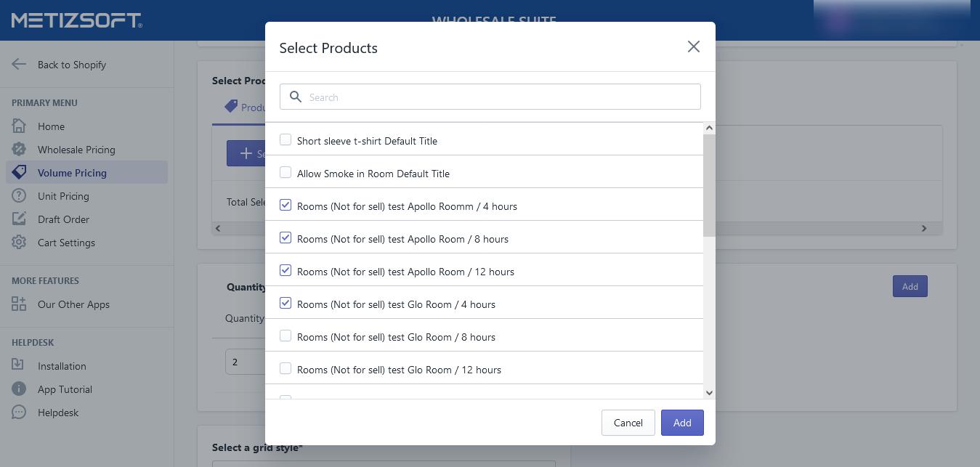Click the Unit Pricing question mark icon

[x=19, y=196]
